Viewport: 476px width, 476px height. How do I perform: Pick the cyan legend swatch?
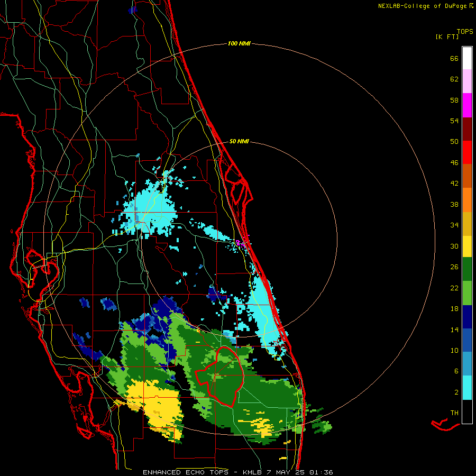[x=467, y=388]
